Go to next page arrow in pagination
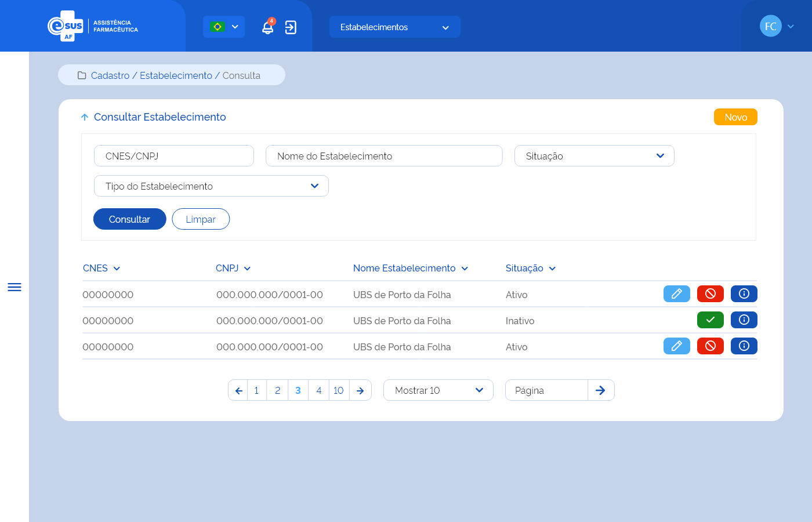This screenshot has height=522, width=812. pyautogui.click(x=360, y=390)
